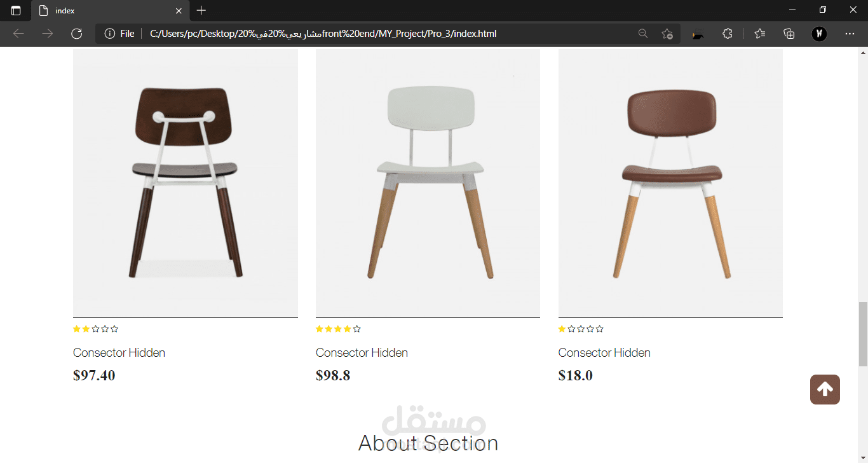Click the zoom out magnifier icon

[x=643, y=34]
